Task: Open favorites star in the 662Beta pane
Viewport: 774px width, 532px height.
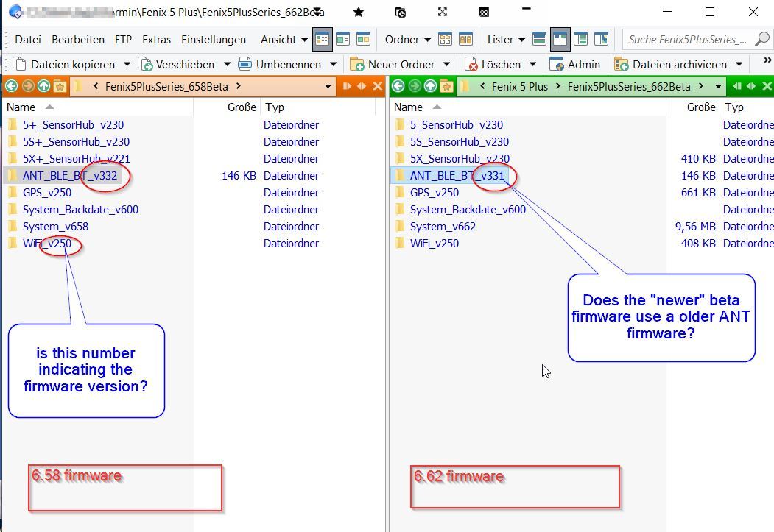Action: pyautogui.click(x=447, y=86)
